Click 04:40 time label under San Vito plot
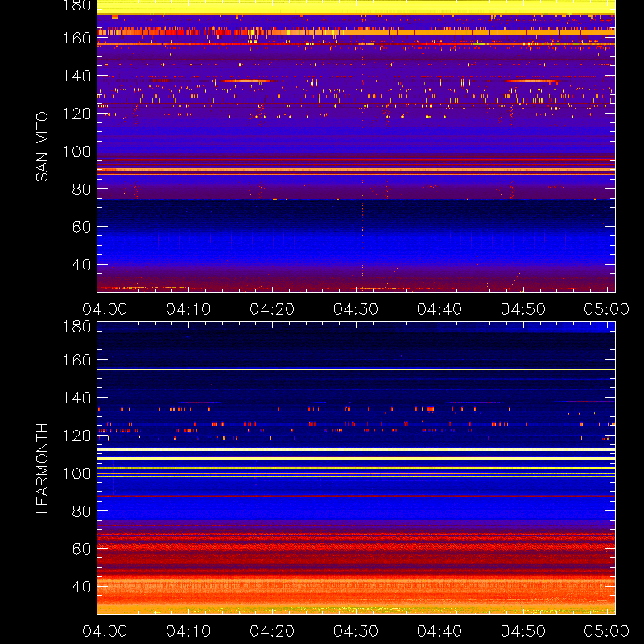This screenshot has height=644, width=644. (x=440, y=309)
